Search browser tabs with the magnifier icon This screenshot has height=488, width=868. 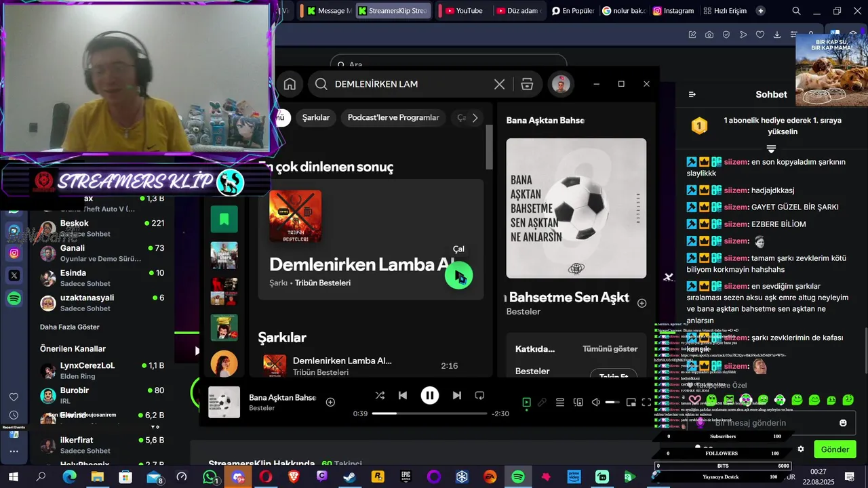[x=797, y=11]
